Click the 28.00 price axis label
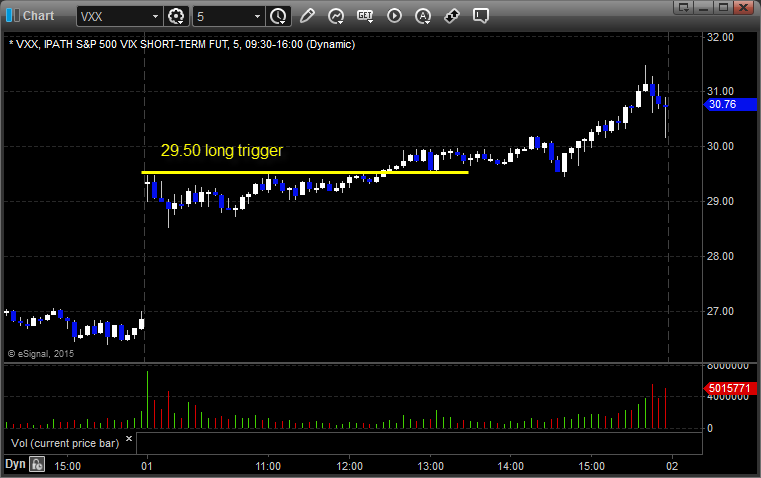Viewport: 761px width, 478px height. [720, 256]
